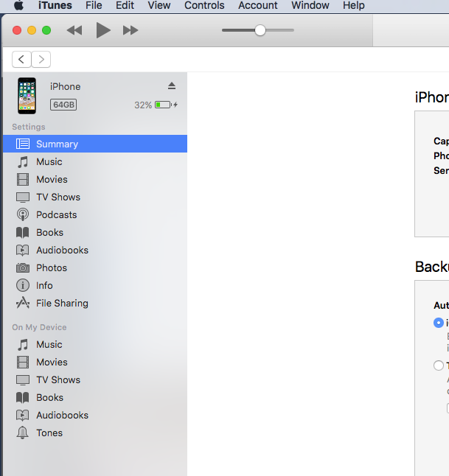Select the Podcasts label in the sidebar

tap(57, 214)
